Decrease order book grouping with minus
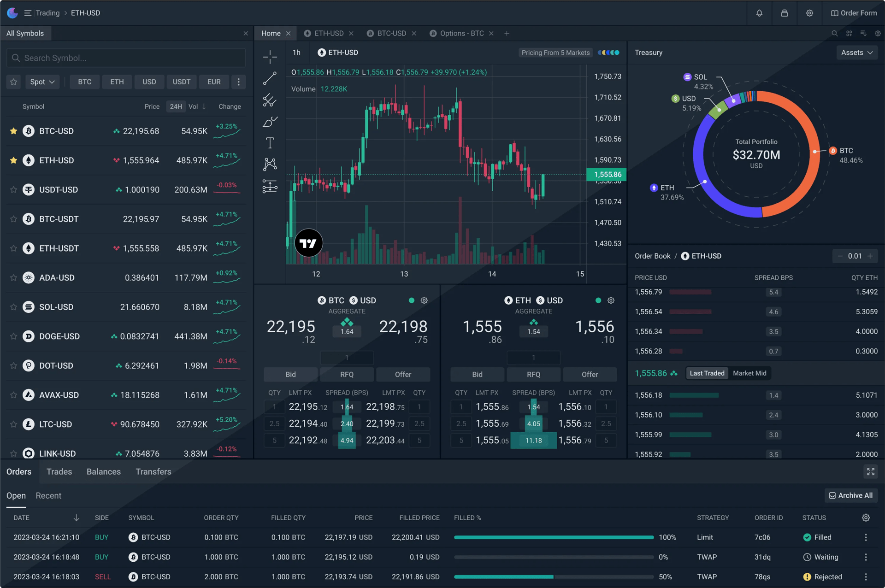The width and height of the screenshot is (885, 588). click(840, 256)
